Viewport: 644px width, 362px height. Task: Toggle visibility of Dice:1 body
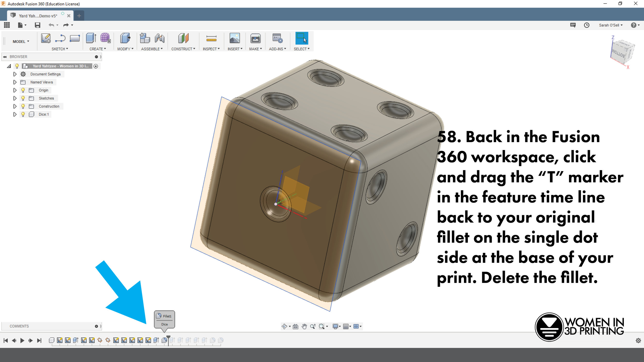pos(23,114)
